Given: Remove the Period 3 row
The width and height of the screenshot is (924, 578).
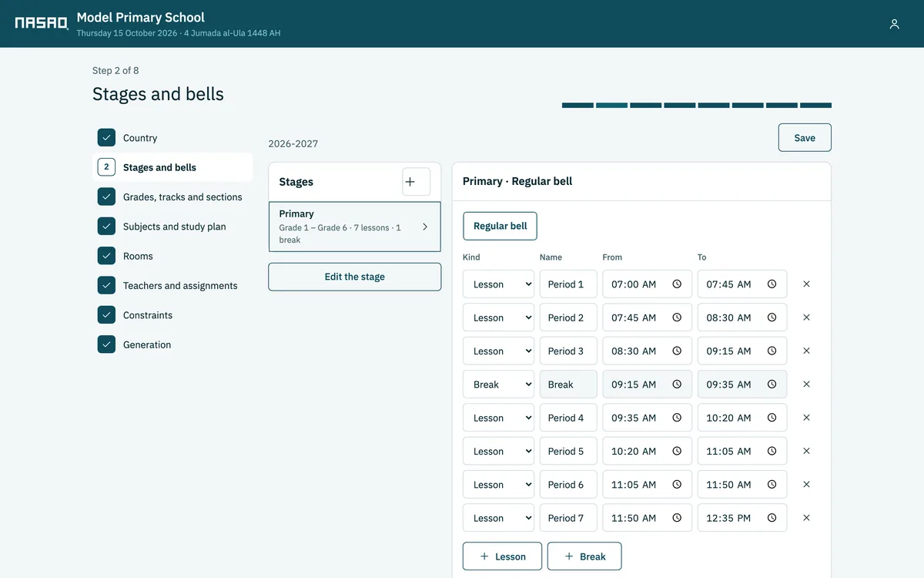Looking at the screenshot, I should coord(806,351).
